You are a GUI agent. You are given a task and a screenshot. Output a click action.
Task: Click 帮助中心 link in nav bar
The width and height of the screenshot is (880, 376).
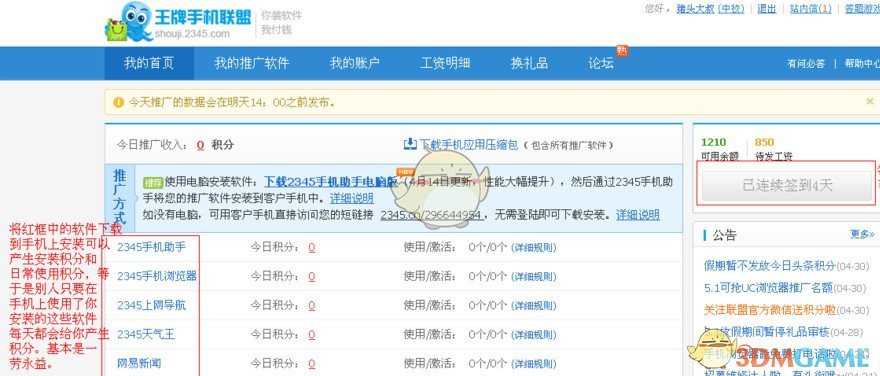click(x=863, y=64)
